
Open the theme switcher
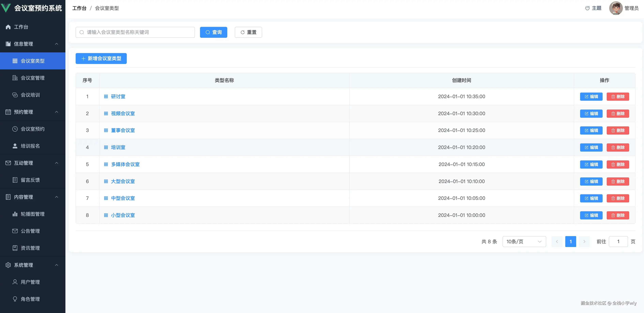coord(593,8)
